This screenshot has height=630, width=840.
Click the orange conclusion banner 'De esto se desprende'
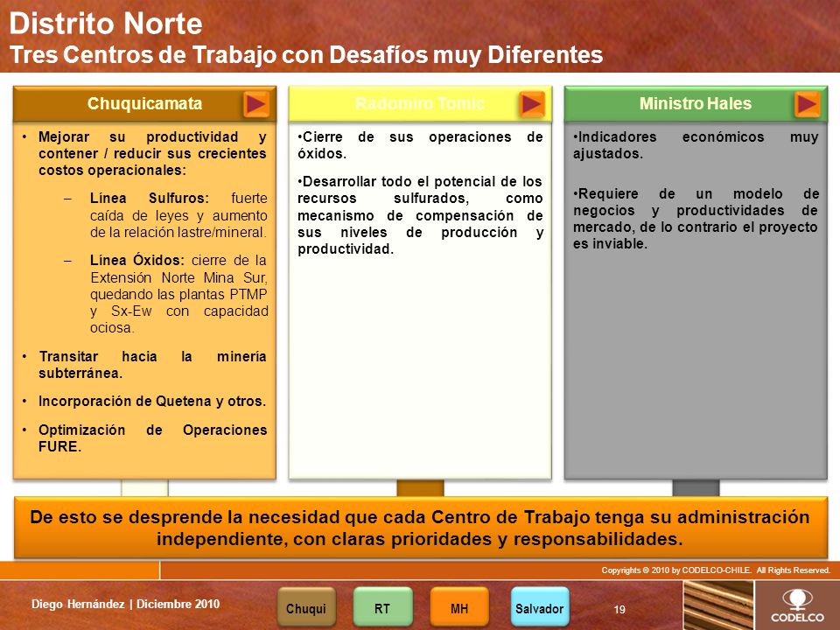[x=421, y=528]
